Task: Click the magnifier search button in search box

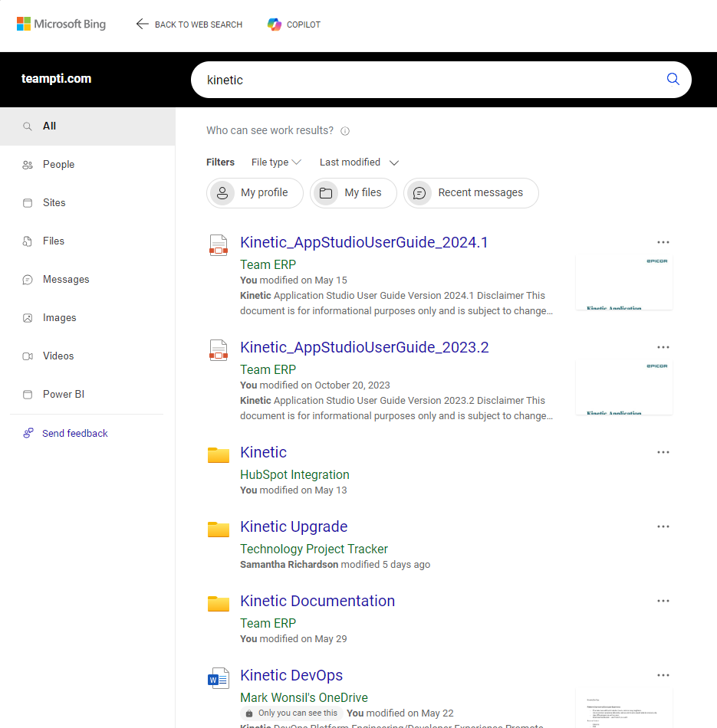Action: pos(673,80)
